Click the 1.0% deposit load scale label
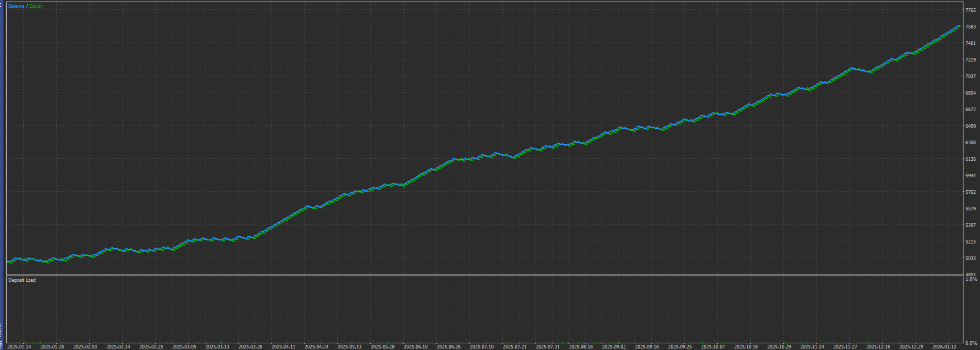Viewport: 980px width, 350px height. click(971, 279)
